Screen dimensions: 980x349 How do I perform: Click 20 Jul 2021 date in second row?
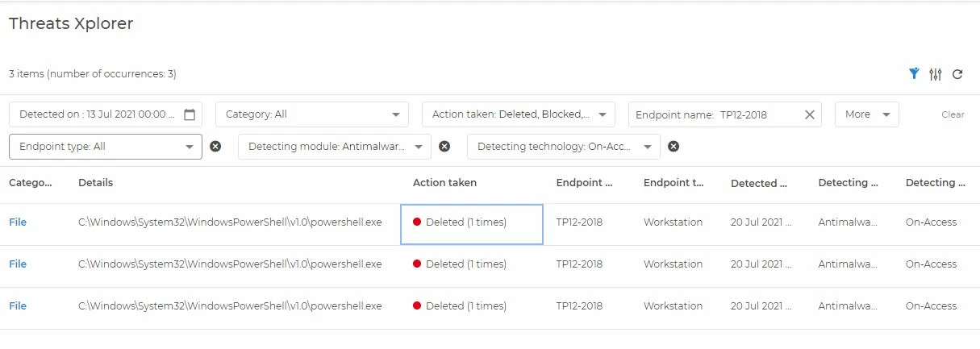pyautogui.click(x=761, y=264)
